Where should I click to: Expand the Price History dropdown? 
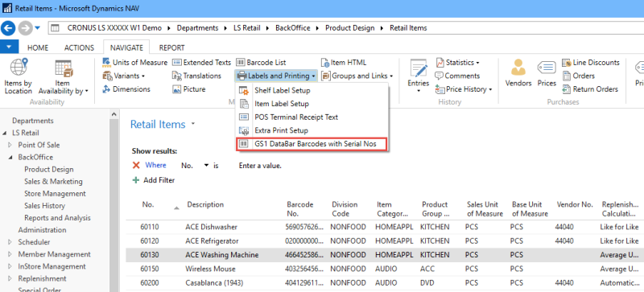[x=464, y=88]
